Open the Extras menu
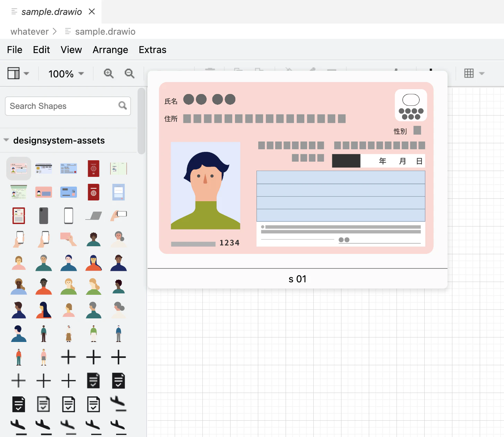This screenshot has width=504, height=437. (x=153, y=50)
